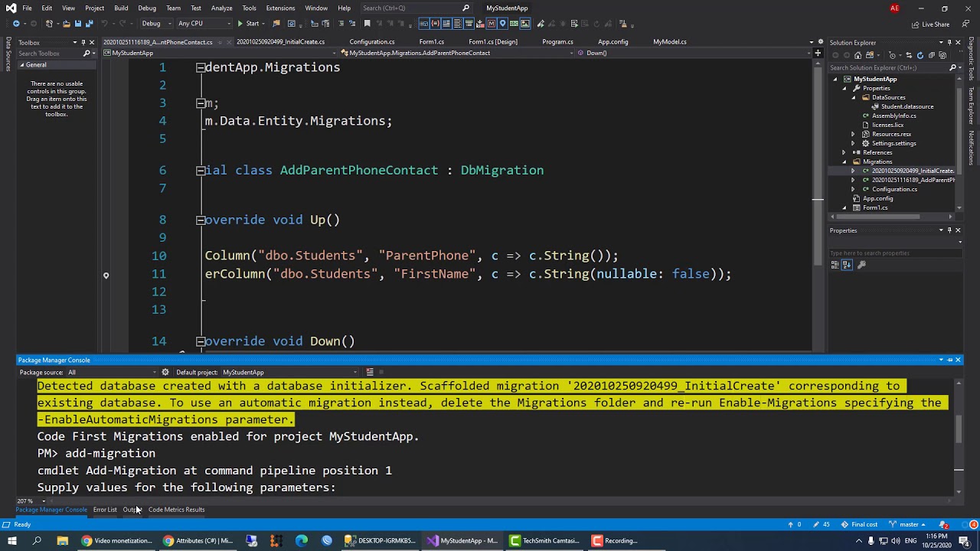Click the Windows Start button
Screen dimensions: 980x551
click(11, 540)
